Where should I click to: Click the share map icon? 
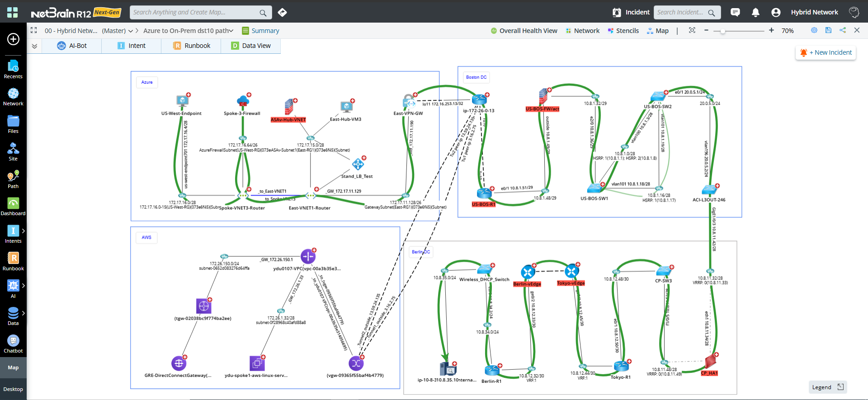[x=843, y=30]
